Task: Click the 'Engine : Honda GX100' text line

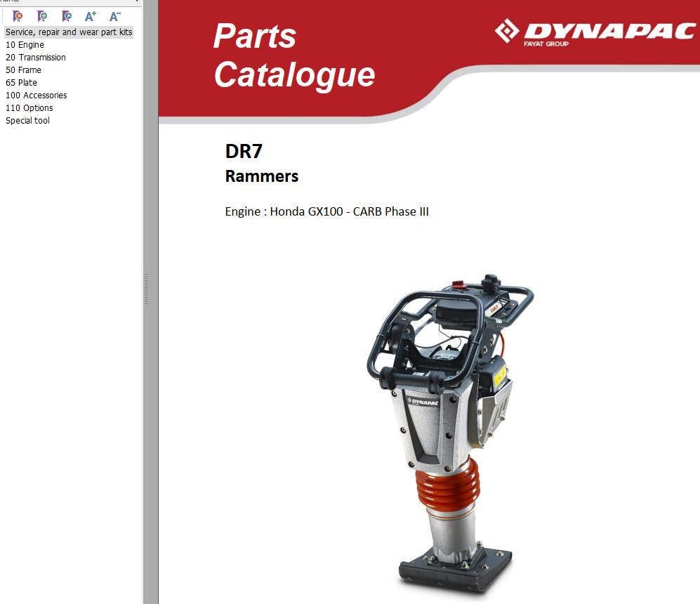Action: pyautogui.click(x=326, y=211)
